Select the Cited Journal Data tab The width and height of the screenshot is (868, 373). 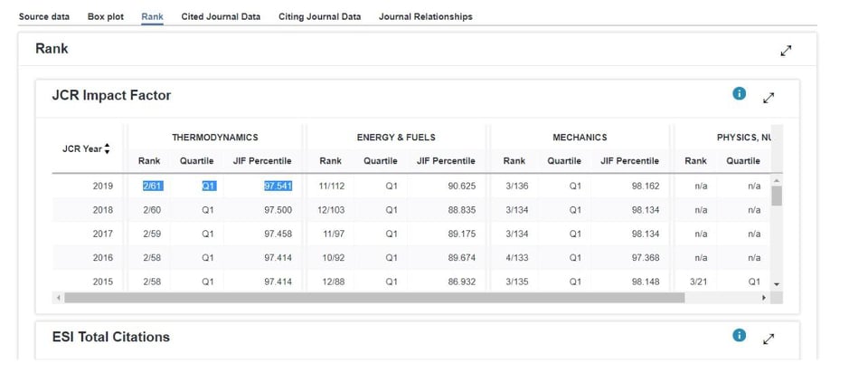point(221,16)
